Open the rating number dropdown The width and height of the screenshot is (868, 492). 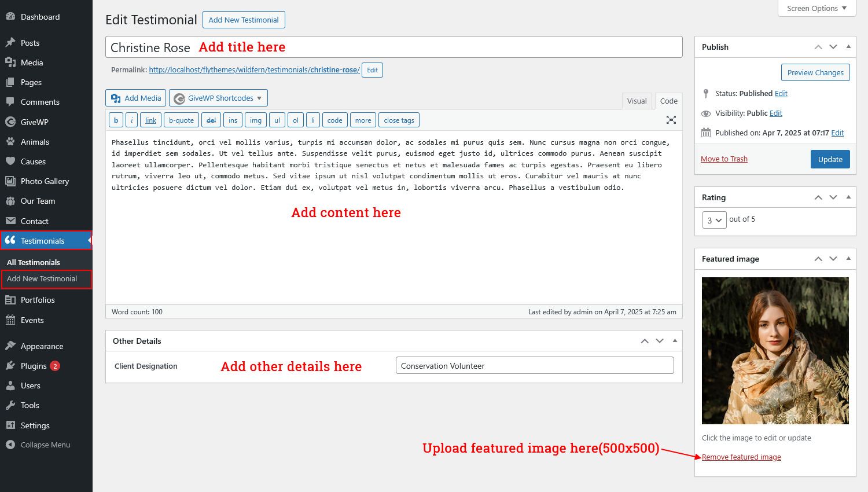[714, 220]
